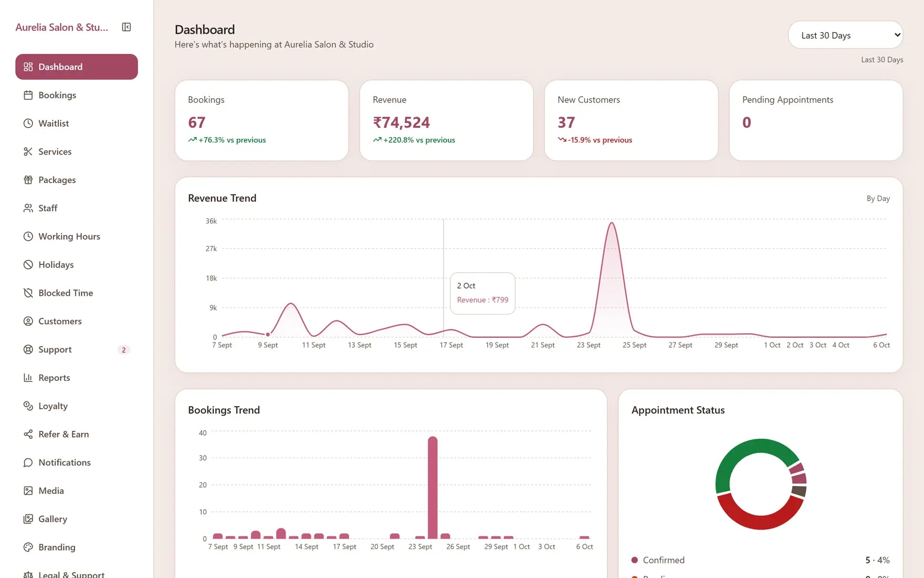Select Services in the sidebar
The width and height of the screenshot is (924, 578).
(x=77, y=152)
